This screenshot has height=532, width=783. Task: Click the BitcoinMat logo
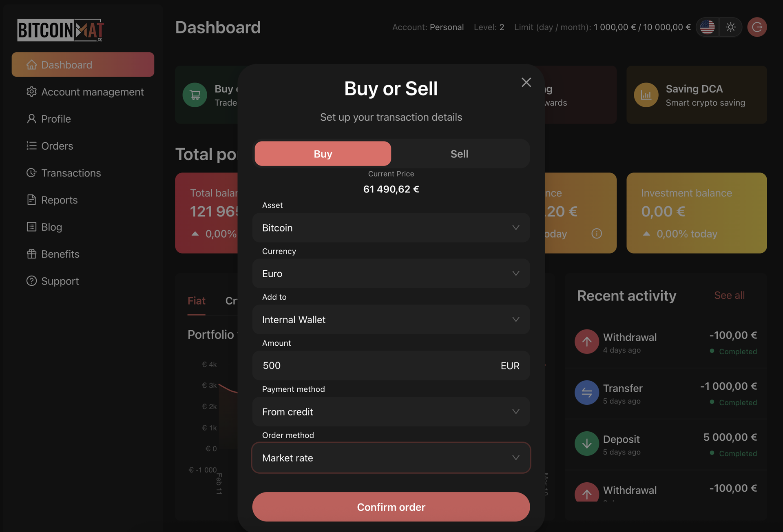click(x=60, y=30)
